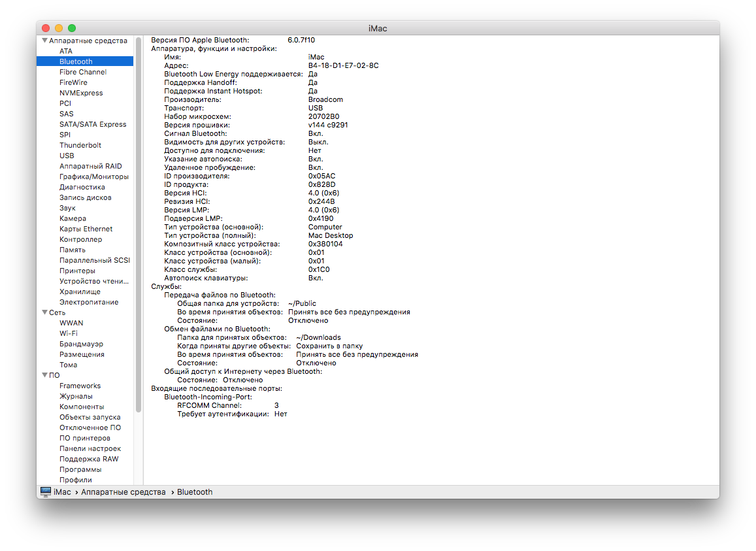The height and width of the screenshot is (551, 756).
Task: Collapse the Аппаратные средства section triangle
Action: pyautogui.click(x=44, y=41)
